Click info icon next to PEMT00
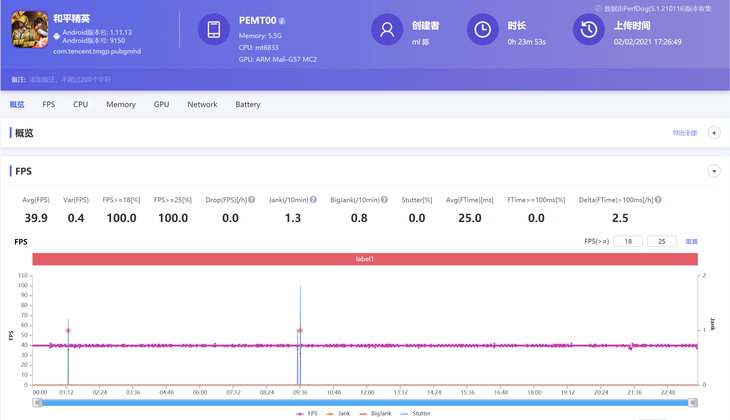Viewport: 730px width, 420px height. 282,21
